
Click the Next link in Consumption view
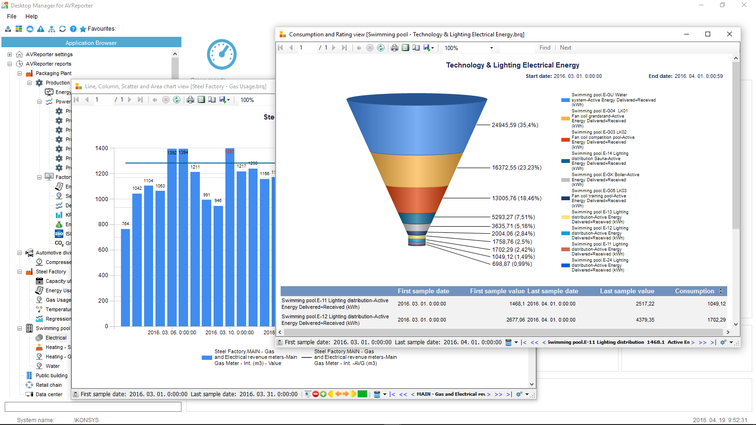(566, 48)
